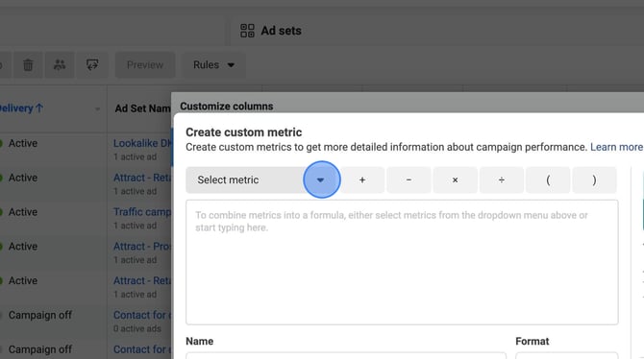Screen dimensions: 644x359
Task: Sort by the Delivery column header
Action: 20,108
